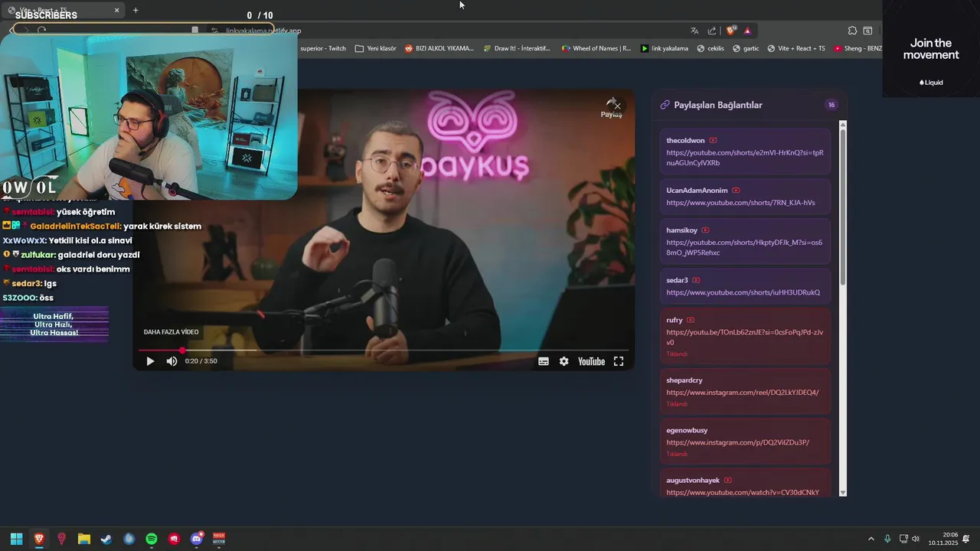This screenshot has height=551, width=980.
Task: Open File Explorer from the taskbar
Action: point(84,539)
